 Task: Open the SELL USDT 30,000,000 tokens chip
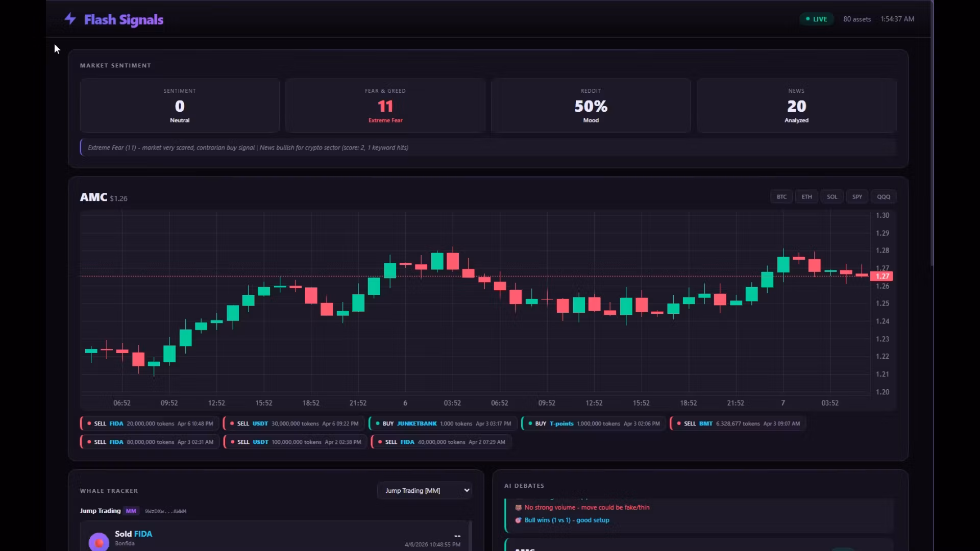click(294, 423)
